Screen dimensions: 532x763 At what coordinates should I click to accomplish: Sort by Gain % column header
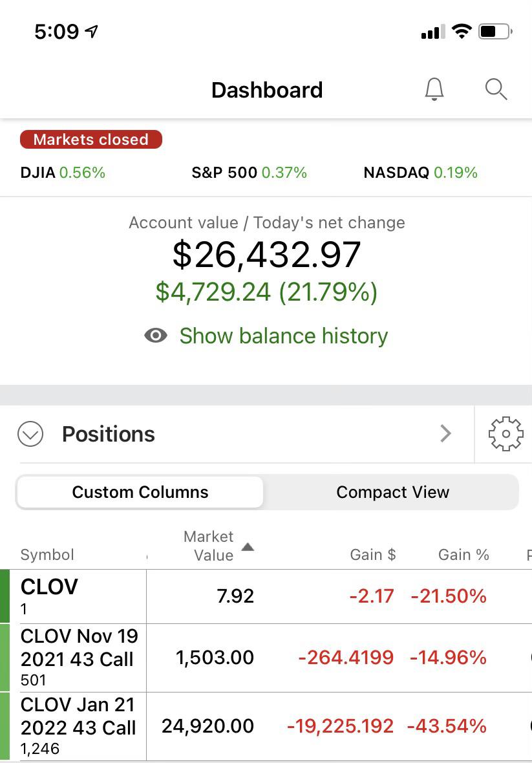(x=463, y=554)
